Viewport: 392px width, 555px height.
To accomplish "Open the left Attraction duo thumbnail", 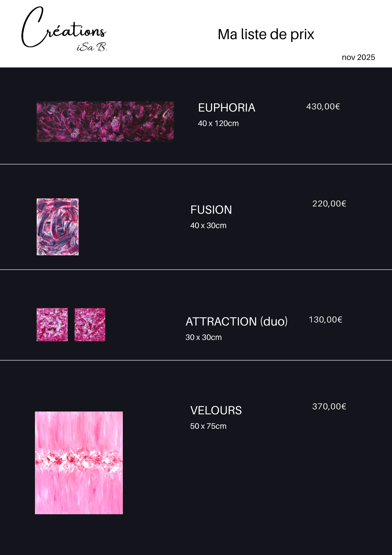I will (52, 325).
